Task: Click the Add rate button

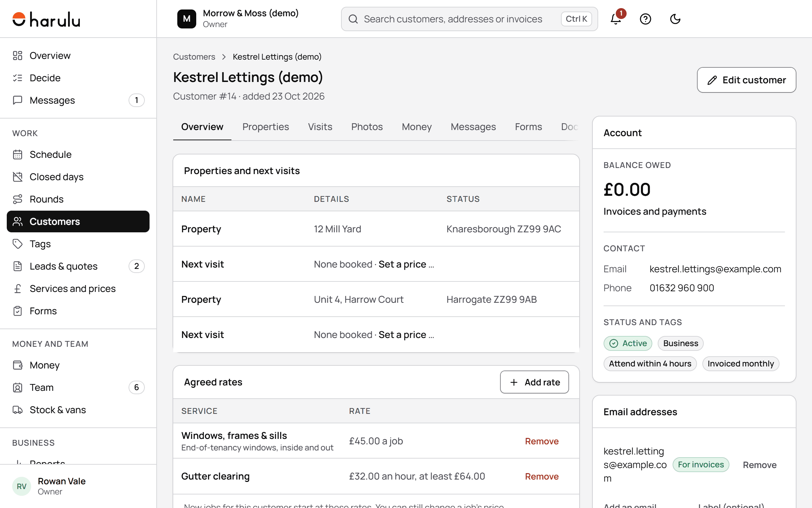Action: pos(534,382)
